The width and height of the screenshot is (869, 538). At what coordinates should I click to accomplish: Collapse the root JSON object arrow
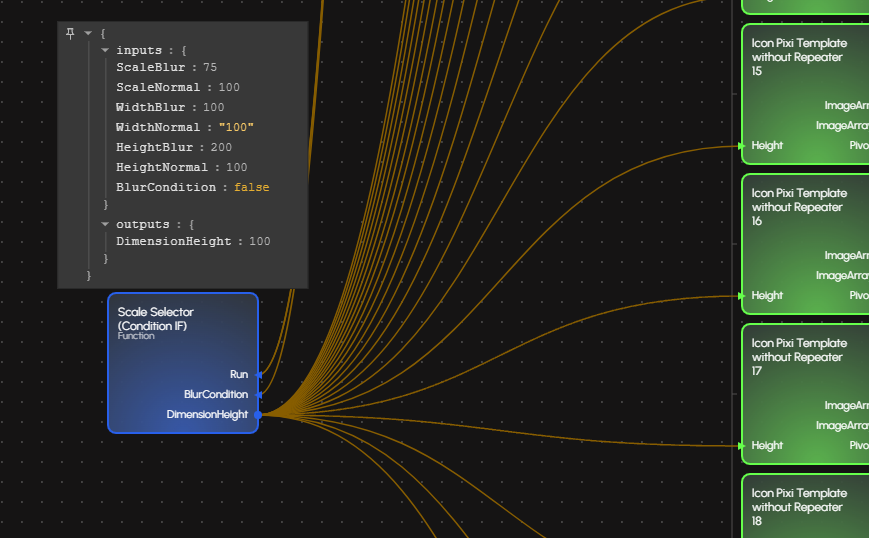pos(88,33)
